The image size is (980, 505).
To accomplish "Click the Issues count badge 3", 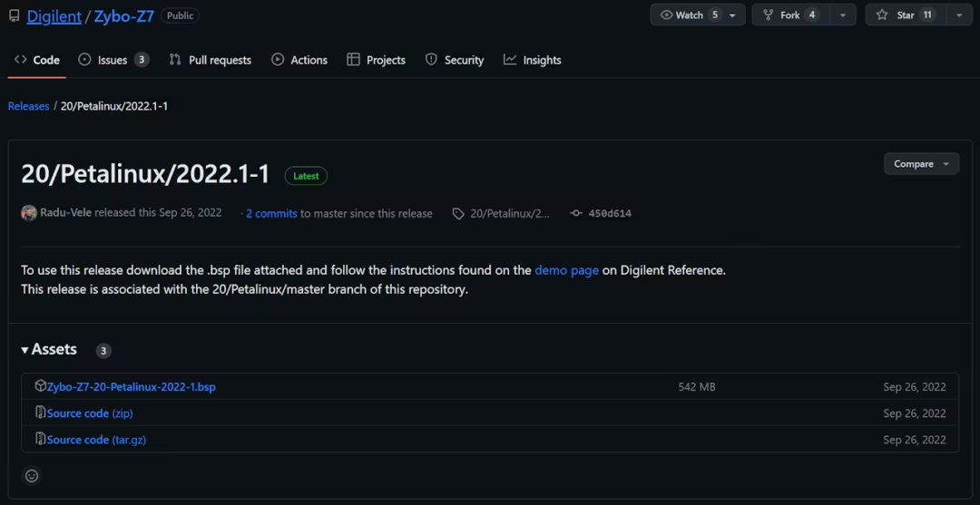I will [x=142, y=60].
